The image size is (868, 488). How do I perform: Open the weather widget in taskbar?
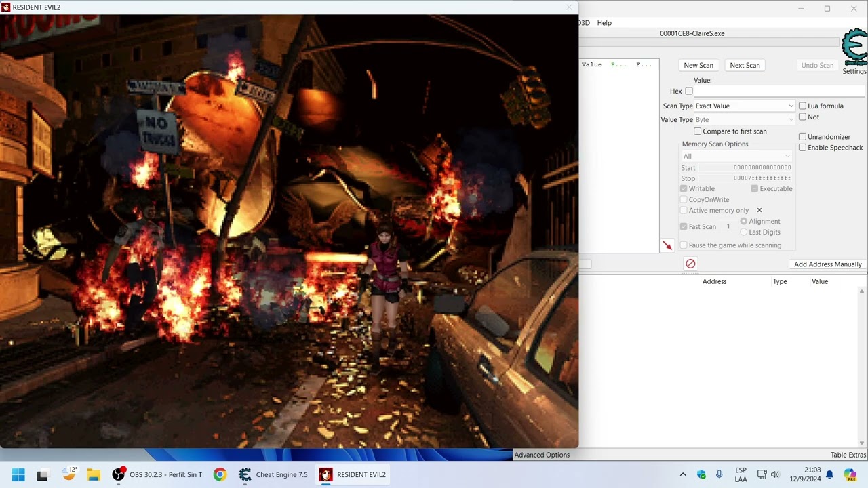[x=69, y=474]
